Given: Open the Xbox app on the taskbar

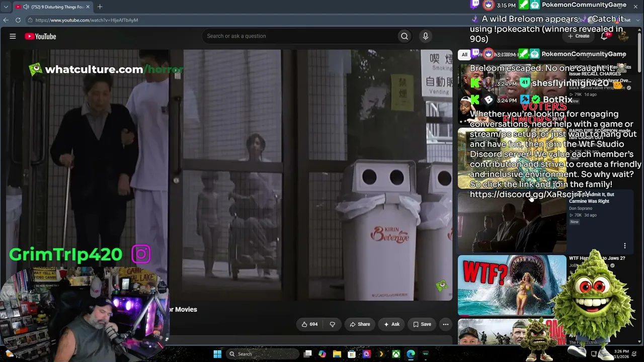Looking at the screenshot, I should pos(396,354).
